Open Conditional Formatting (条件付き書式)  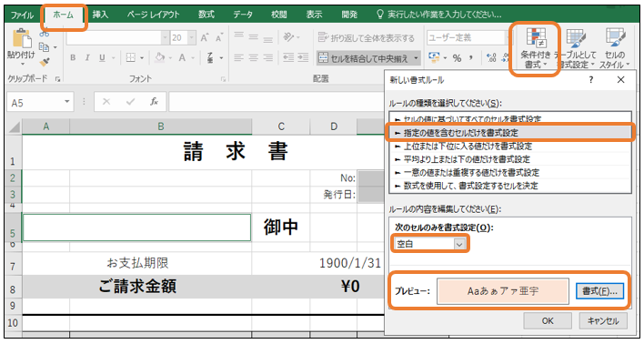(x=535, y=48)
